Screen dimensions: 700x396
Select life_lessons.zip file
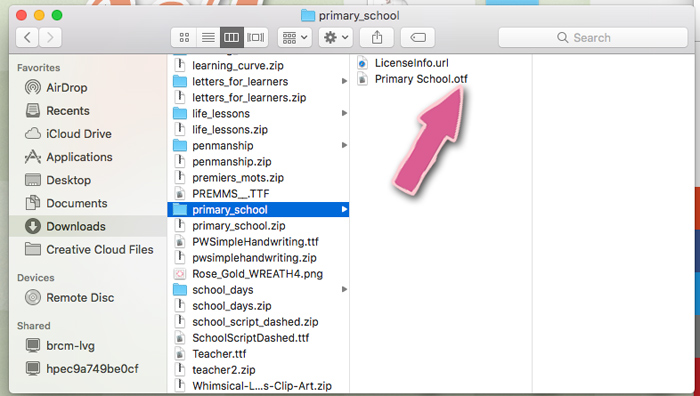tap(258, 130)
